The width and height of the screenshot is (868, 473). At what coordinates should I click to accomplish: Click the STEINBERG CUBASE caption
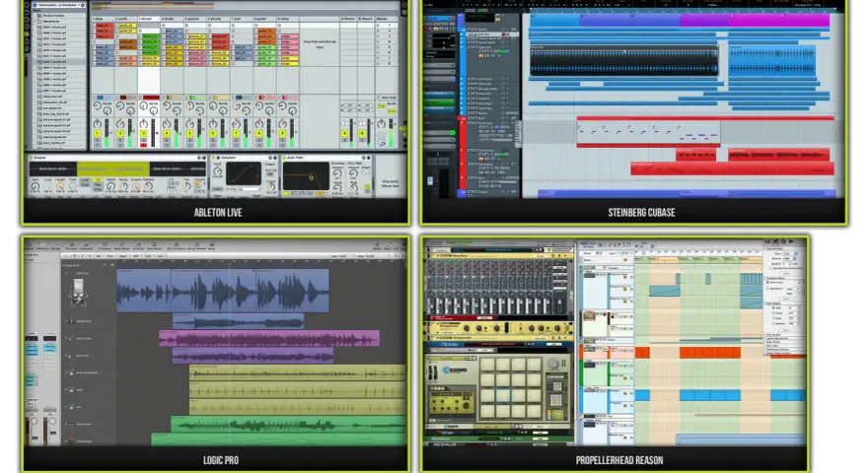641,213
